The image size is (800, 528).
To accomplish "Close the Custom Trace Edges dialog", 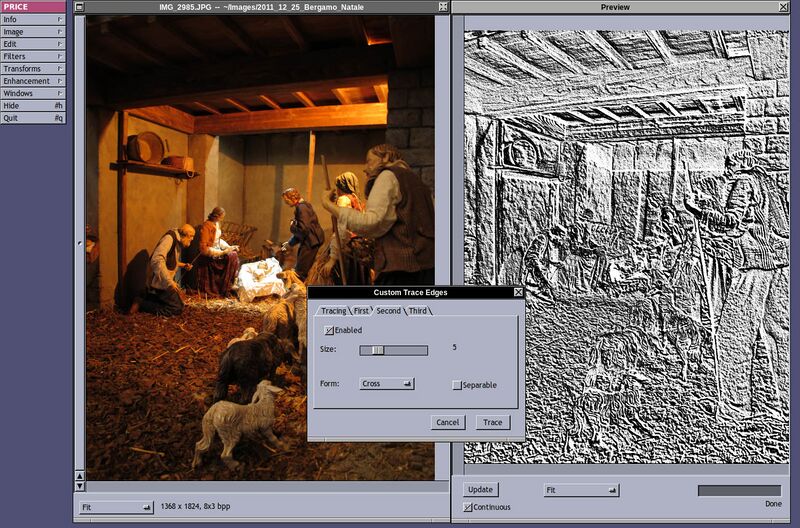I will 518,292.
